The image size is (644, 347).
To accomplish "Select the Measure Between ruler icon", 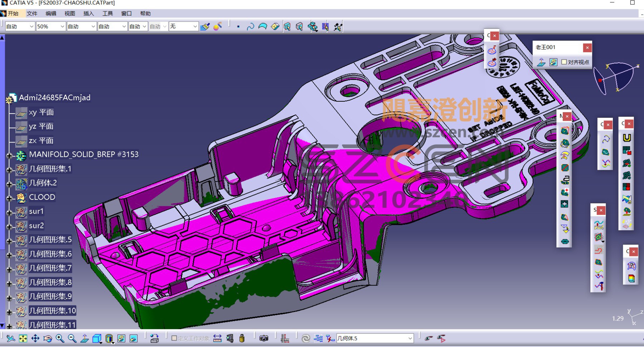I will (x=217, y=338).
